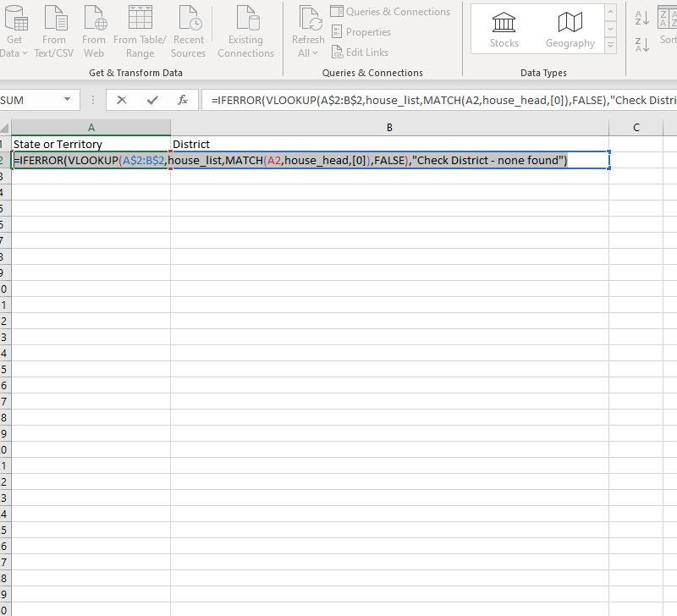
Task: Confirm the formula with Enter checkmark
Action: click(152, 100)
